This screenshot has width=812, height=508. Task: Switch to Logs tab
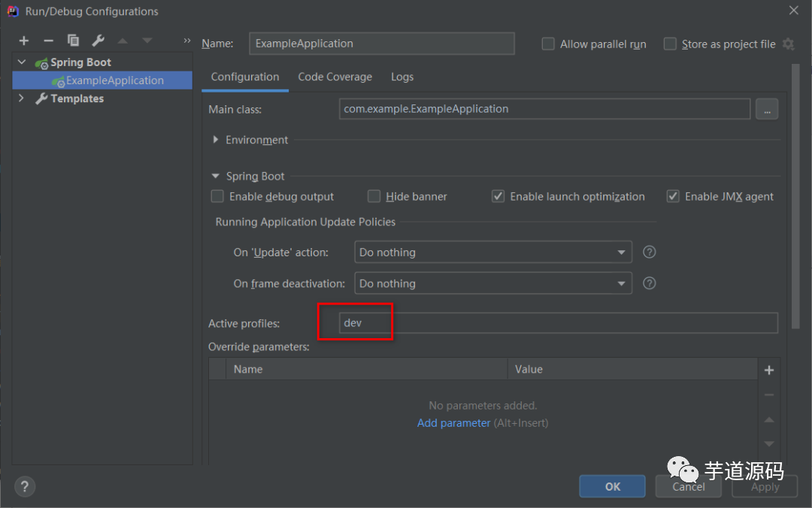(x=401, y=77)
